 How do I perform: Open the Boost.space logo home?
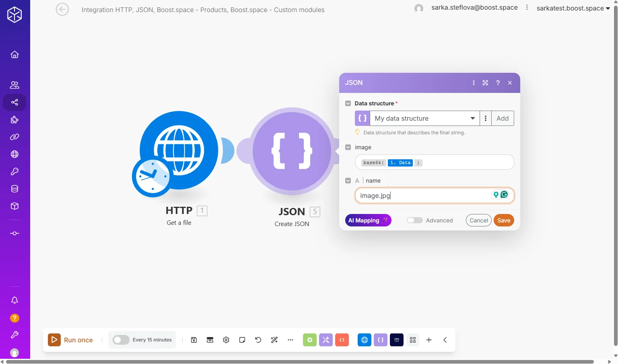pos(14,15)
